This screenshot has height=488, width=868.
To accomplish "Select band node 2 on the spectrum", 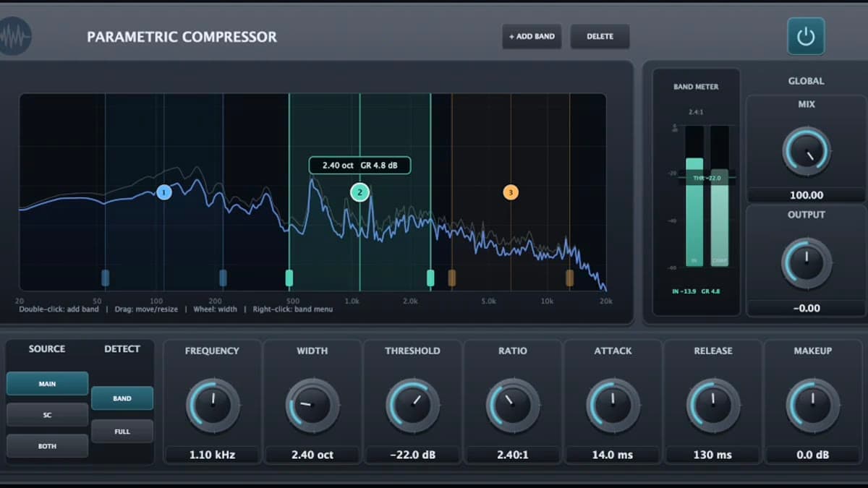I will pyautogui.click(x=359, y=192).
